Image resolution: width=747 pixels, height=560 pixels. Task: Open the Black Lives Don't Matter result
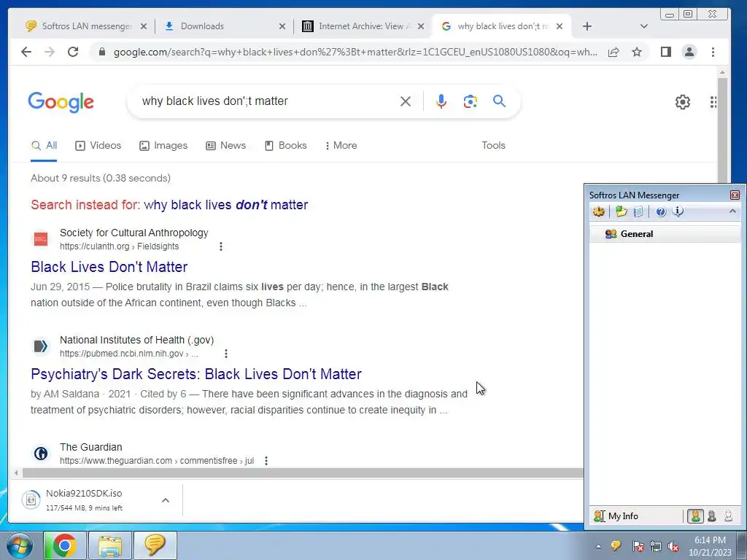click(109, 267)
